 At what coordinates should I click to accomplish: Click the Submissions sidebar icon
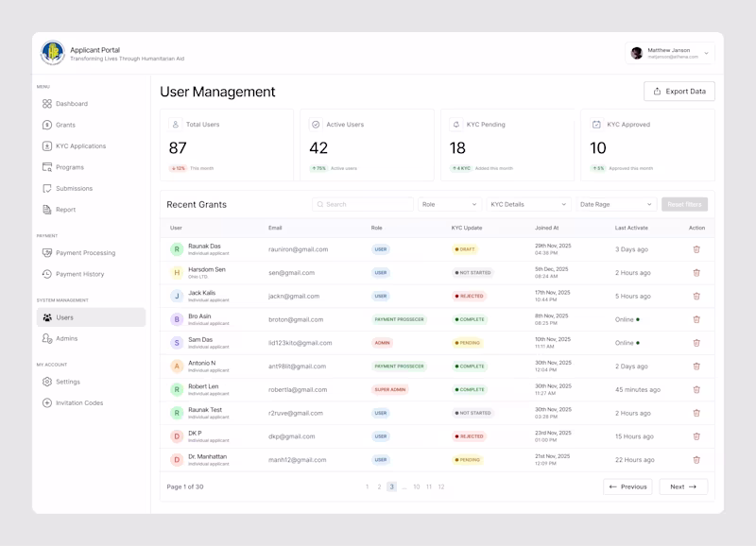pos(46,188)
